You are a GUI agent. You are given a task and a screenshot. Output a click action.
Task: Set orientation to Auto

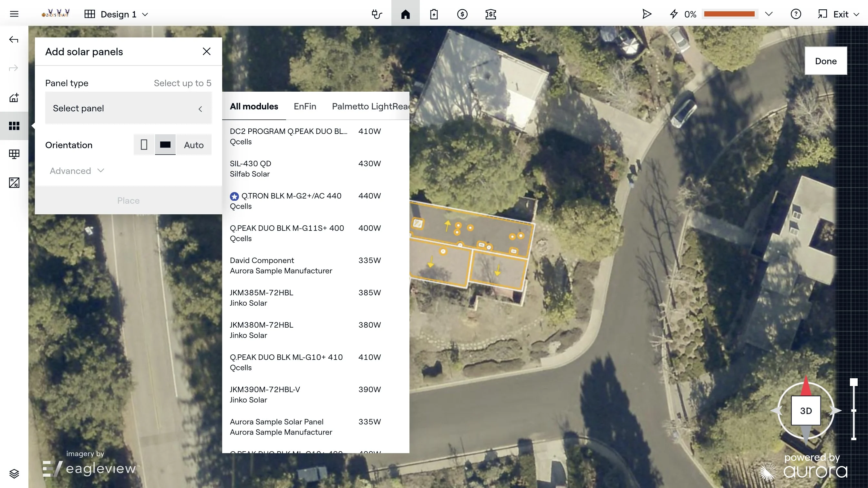pyautogui.click(x=194, y=145)
